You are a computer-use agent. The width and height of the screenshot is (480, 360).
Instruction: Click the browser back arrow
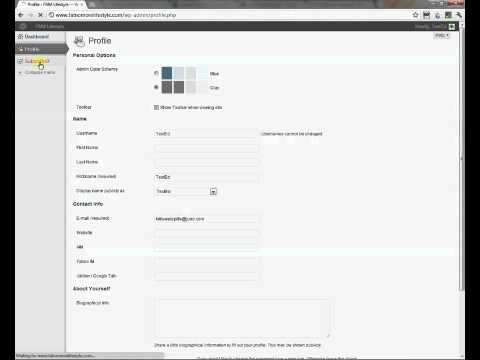pos(21,15)
